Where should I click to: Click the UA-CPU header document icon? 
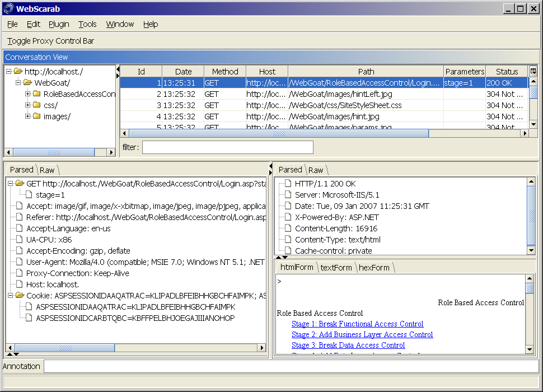(20, 239)
